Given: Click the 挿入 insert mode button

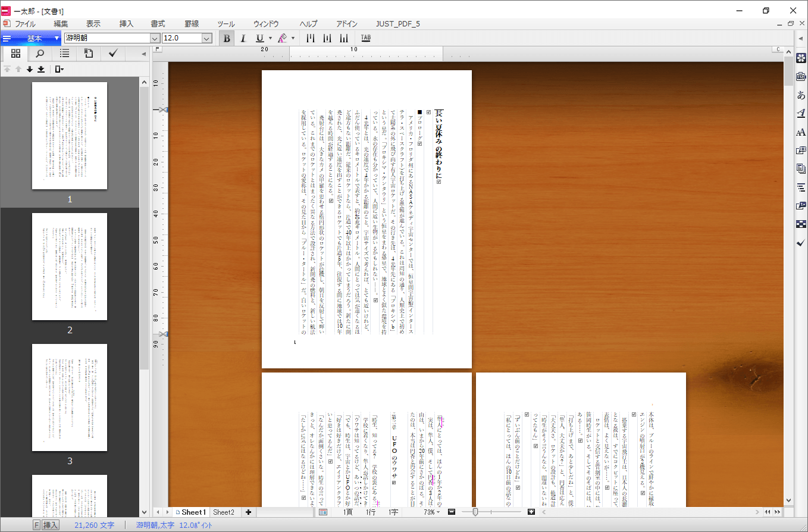Looking at the screenshot, I should coord(51,525).
